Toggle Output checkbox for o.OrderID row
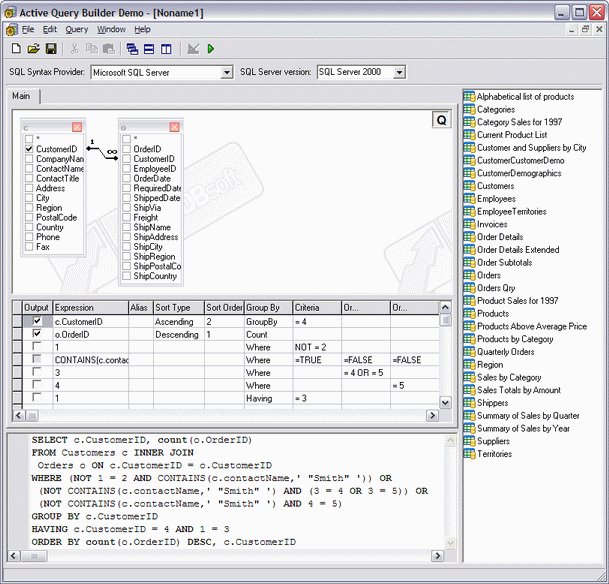Viewport: 609px width, 584px height. [37, 334]
